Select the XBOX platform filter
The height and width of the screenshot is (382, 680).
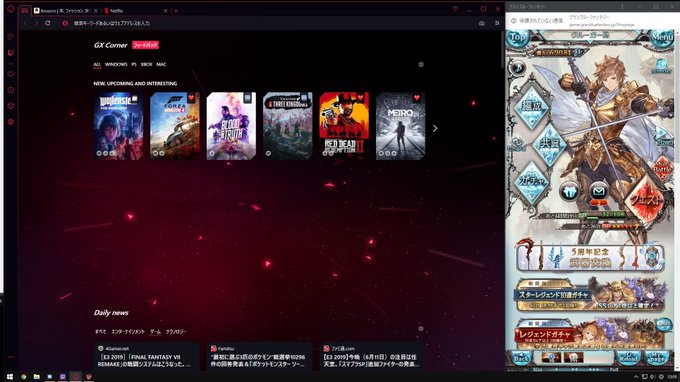pos(147,64)
